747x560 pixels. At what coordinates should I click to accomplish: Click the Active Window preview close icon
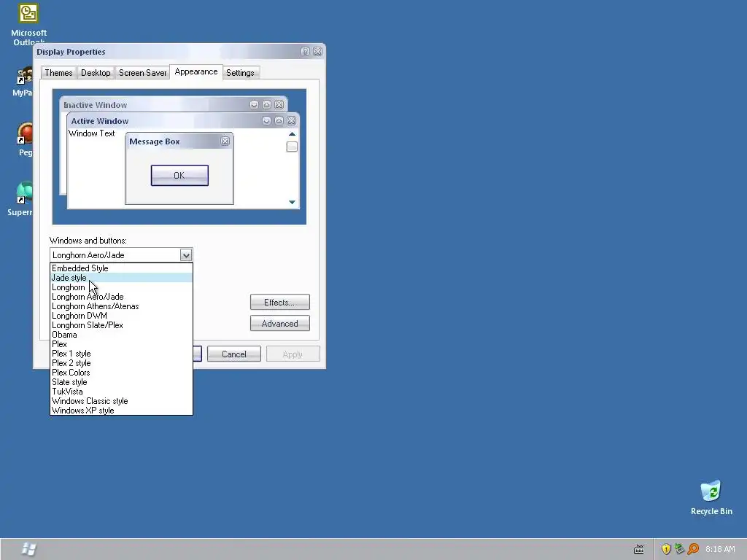(292, 121)
